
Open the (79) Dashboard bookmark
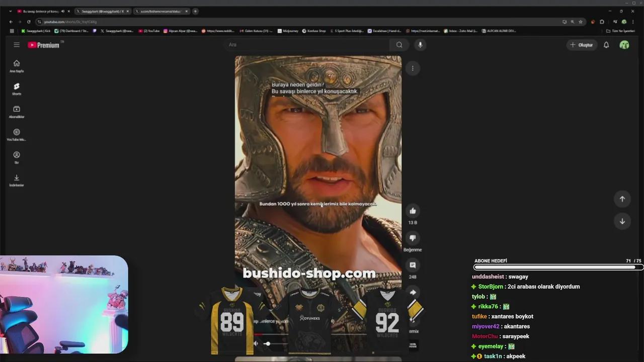coord(71,31)
